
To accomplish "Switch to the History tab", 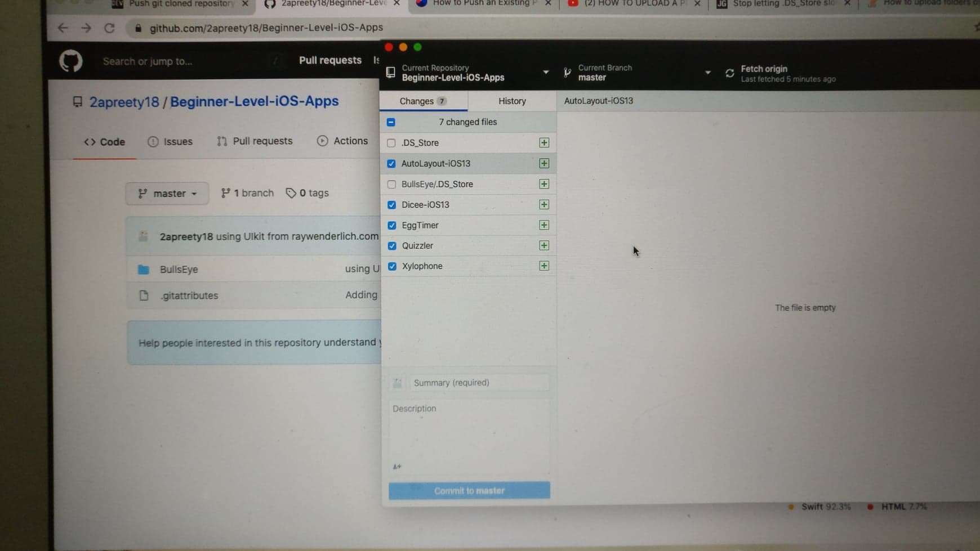I will pos(512,101).
